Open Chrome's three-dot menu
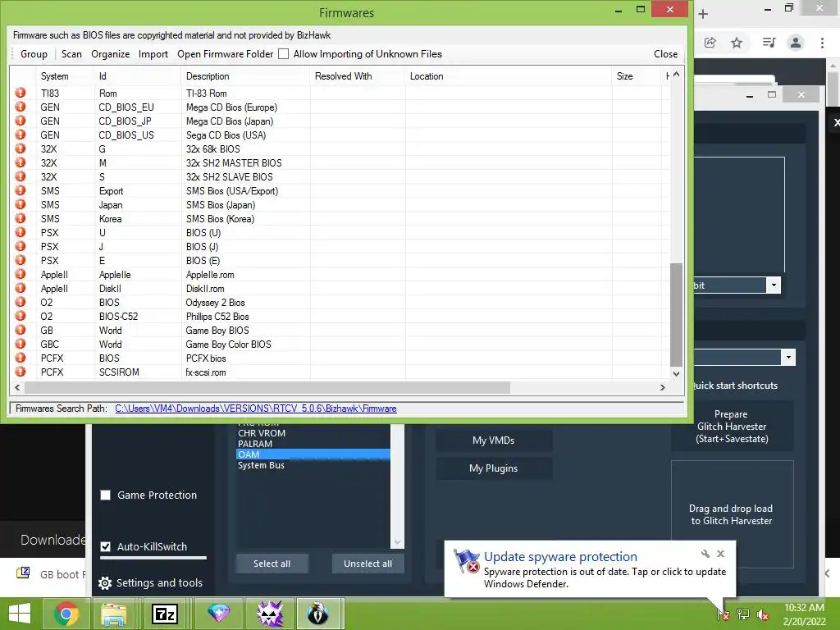This screenshot has height=630, width=840. [x=822, y=43]
